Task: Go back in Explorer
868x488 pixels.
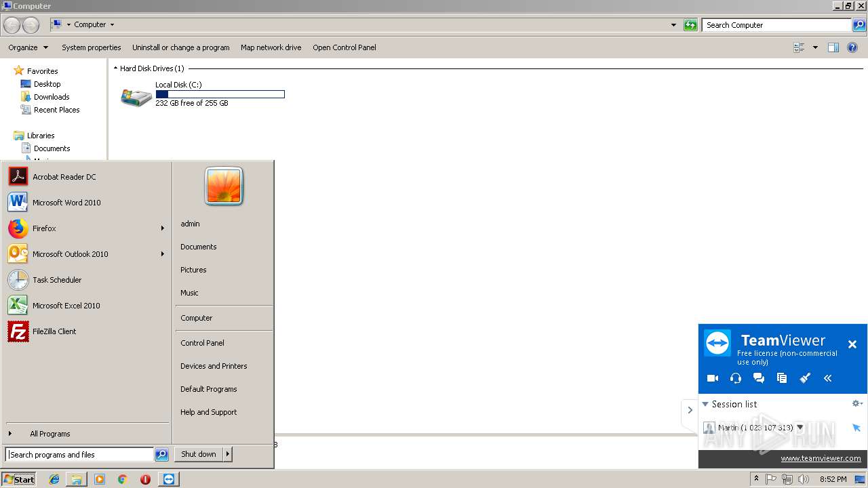Action: click(12, 25)
